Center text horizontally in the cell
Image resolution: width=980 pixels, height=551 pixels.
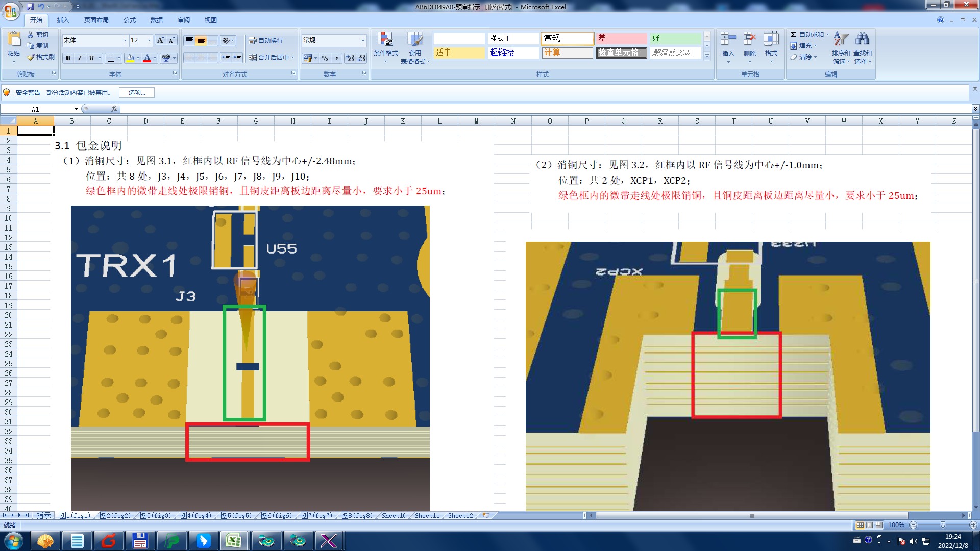201,58
